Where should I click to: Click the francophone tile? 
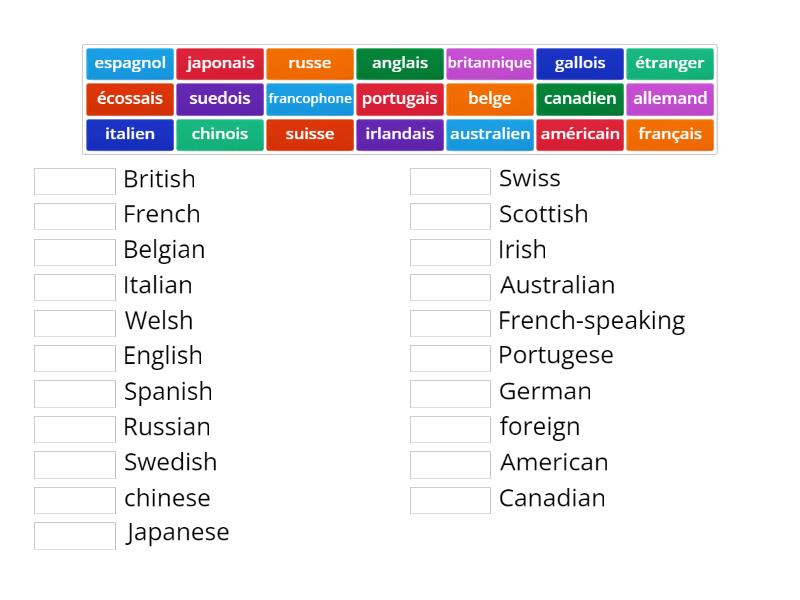310,98
